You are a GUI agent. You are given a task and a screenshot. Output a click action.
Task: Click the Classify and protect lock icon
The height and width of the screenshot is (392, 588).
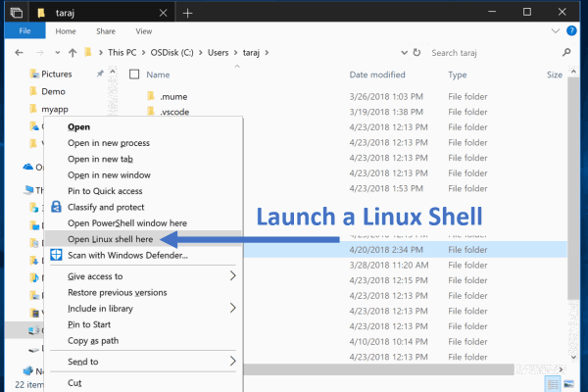56,208
